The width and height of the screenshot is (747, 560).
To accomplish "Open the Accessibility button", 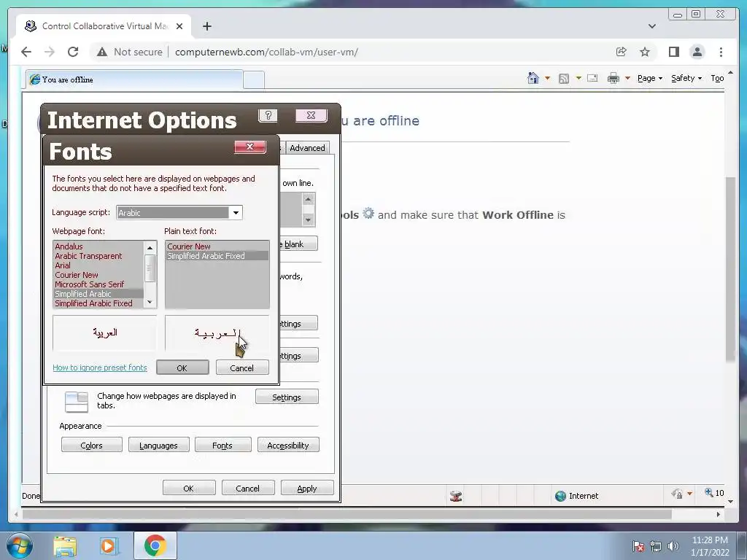I will pos(288,446).
